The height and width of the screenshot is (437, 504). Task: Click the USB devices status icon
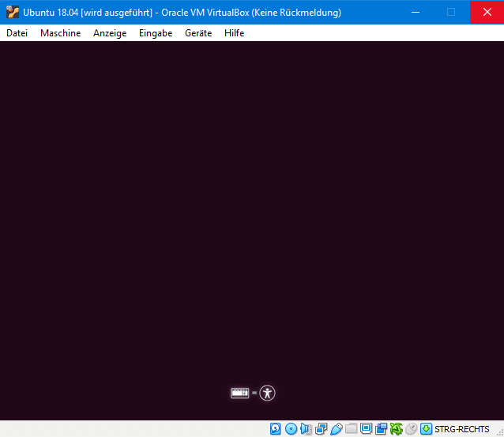coord(337,428)
